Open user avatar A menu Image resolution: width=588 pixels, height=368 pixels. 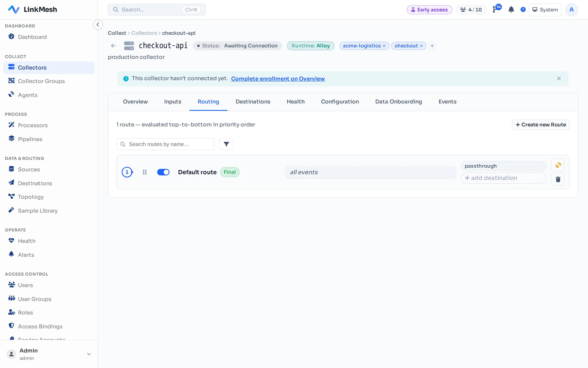(571, 10)
